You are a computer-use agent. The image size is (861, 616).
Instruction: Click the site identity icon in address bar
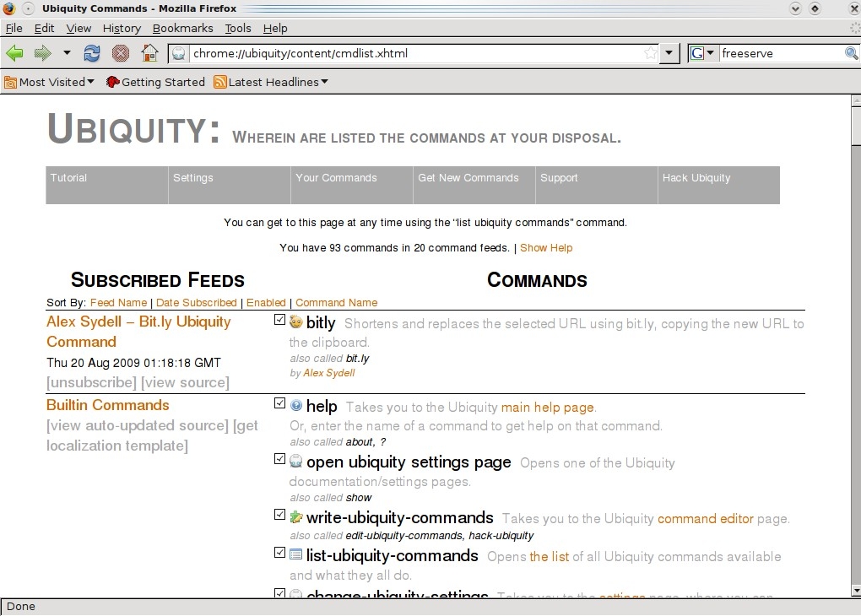(178, 53)
